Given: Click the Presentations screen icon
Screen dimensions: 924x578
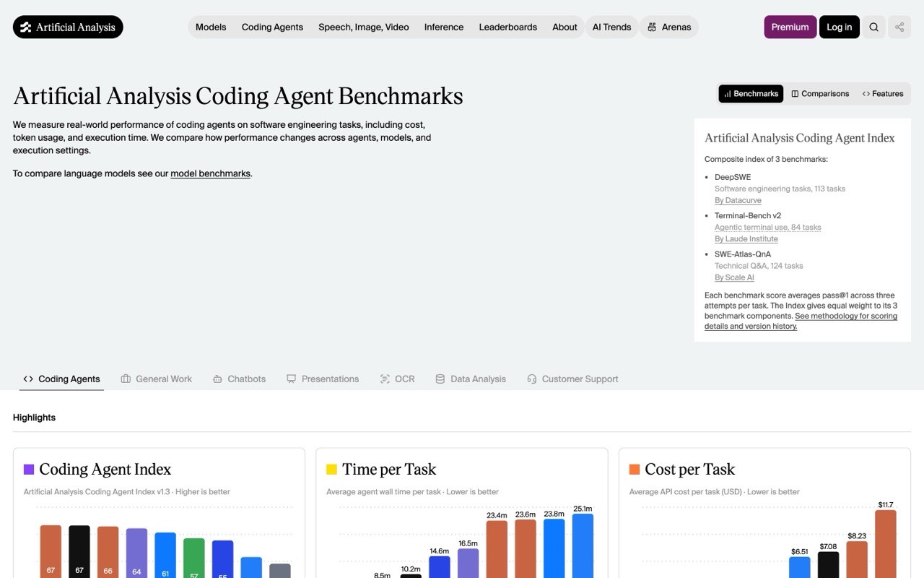Looking at the screenshot, I should 292,379.
